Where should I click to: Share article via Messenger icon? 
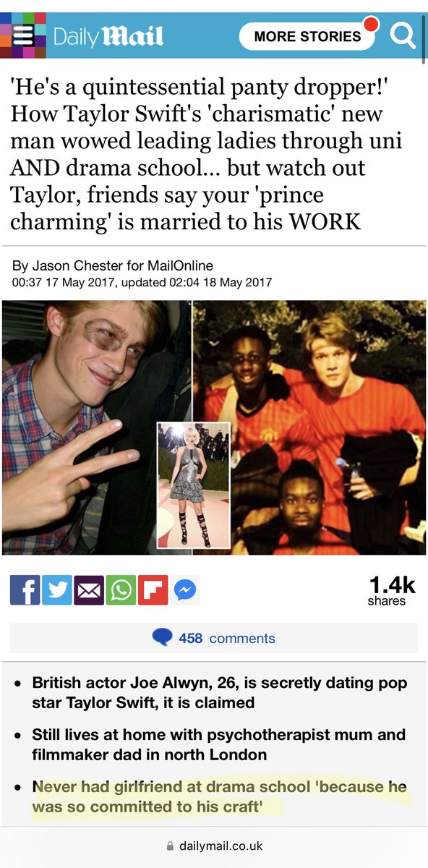click(x=185, y=590)
